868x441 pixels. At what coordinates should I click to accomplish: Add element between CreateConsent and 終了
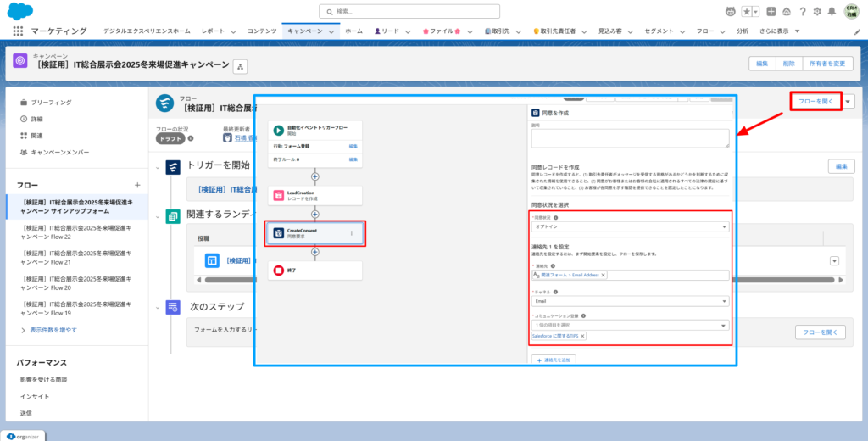coord(315,252)
